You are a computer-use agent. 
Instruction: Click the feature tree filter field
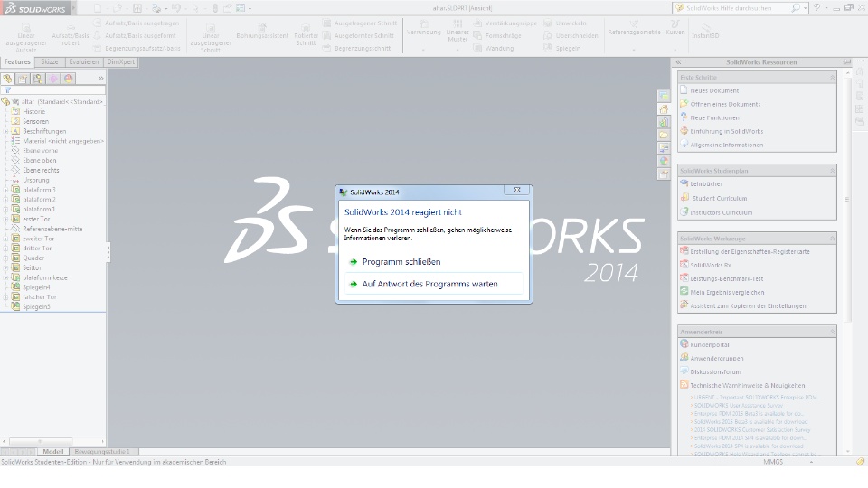(53, 89)
